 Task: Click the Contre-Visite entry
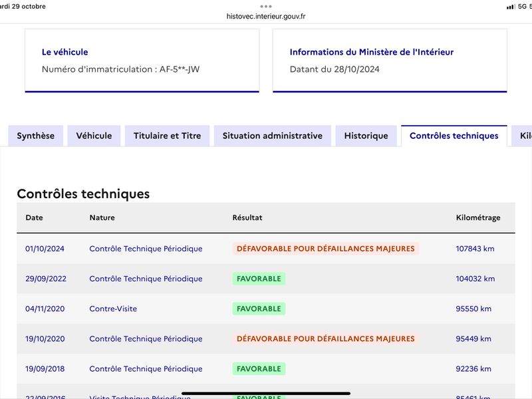[113, 309]
